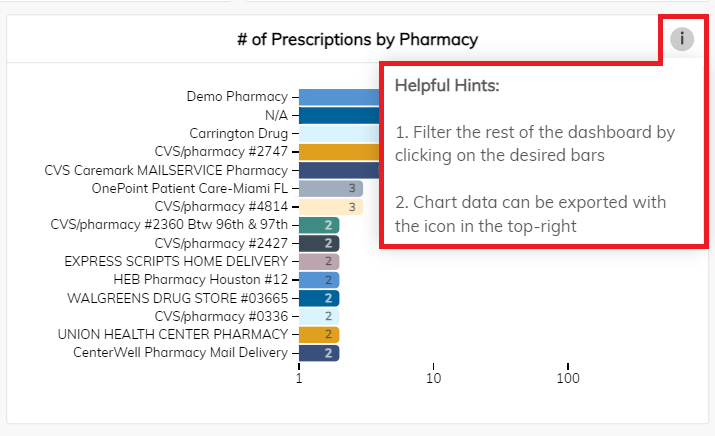715x436 pixels.
Task: Click CenterWell Pharmacy Mail Delivery bar
Action: tap(319, 353)
